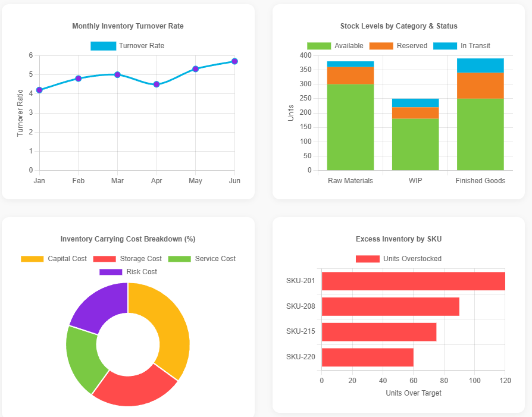The image size is (532, 417).
Task: Toggle Units Overstocked legend item
Action: (x=399, y=259)
